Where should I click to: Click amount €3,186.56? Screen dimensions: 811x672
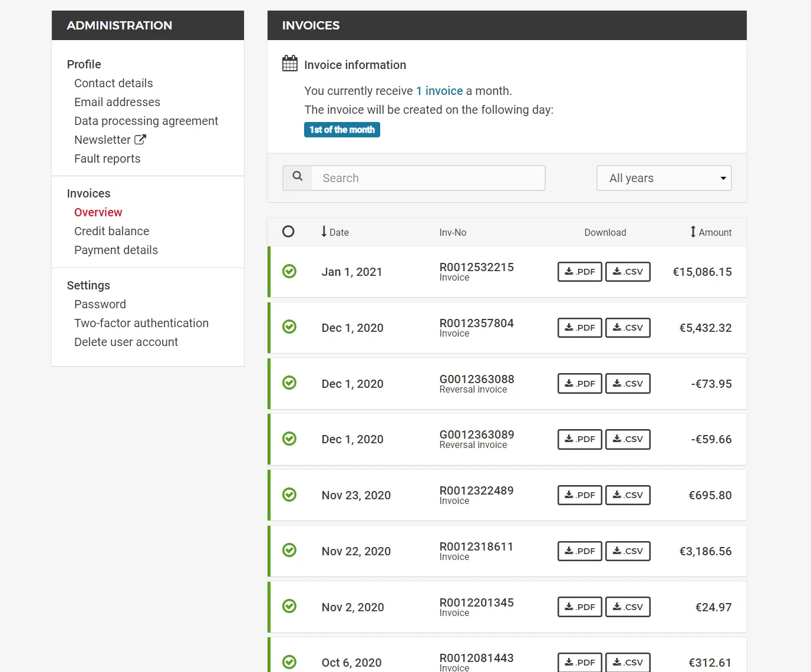click(x=705, y=551)
